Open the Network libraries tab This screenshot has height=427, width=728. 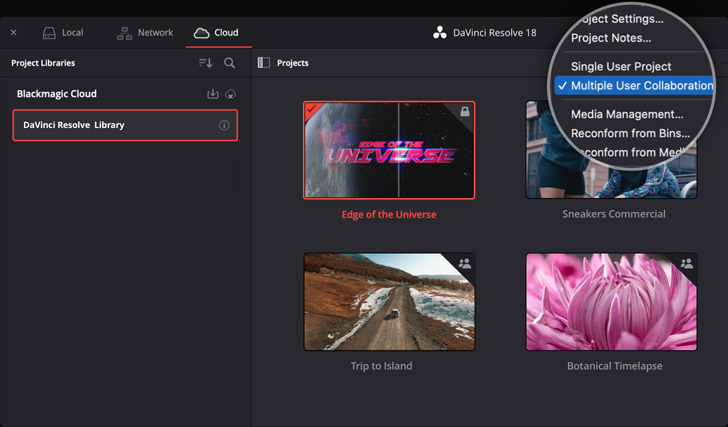tap(145, 33)
